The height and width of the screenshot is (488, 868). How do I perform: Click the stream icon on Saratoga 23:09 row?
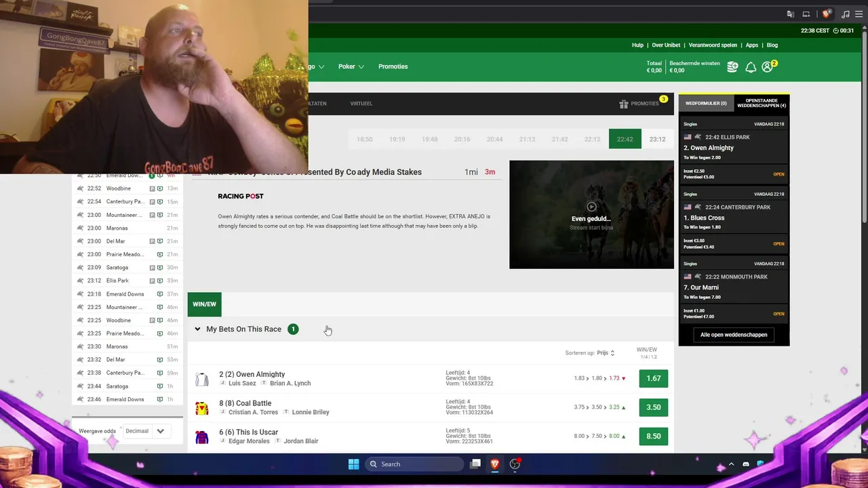(160, 268)
